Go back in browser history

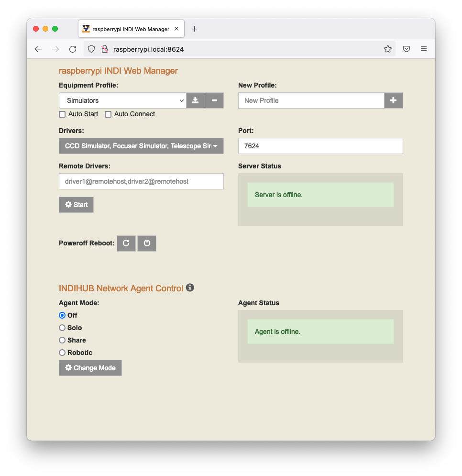(38, 49)
